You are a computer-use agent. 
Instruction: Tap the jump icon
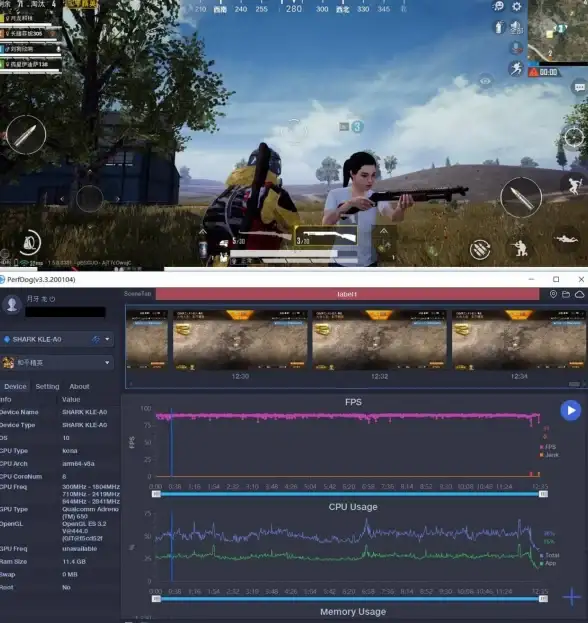574,185
